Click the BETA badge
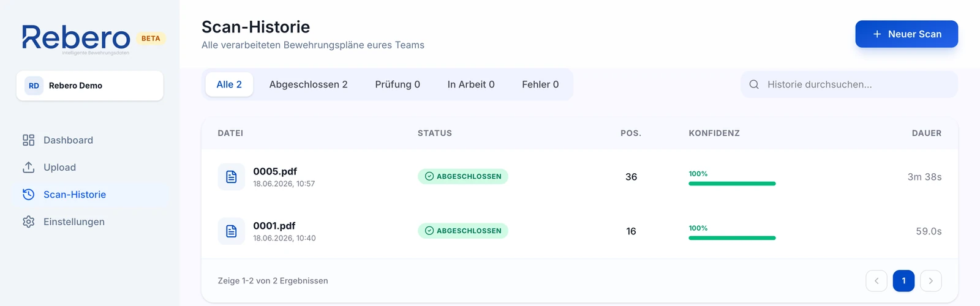The width and height of the screenshot is (980, 306). (x=151, y=39)
